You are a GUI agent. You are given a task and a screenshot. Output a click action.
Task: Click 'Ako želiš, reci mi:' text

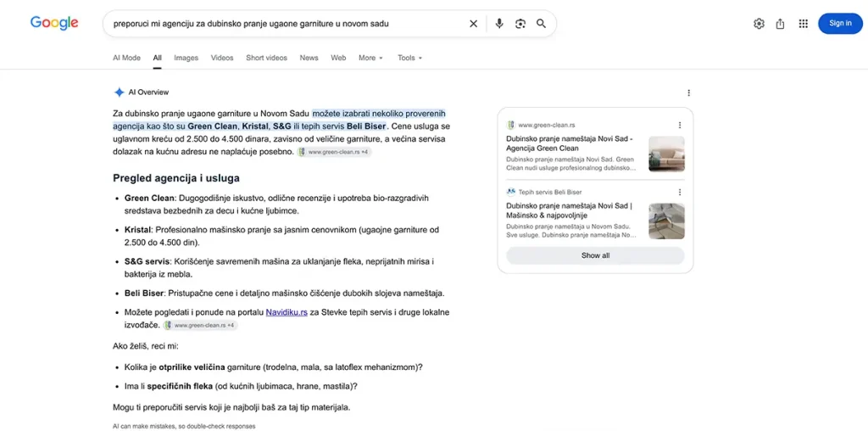pos(146,347)
